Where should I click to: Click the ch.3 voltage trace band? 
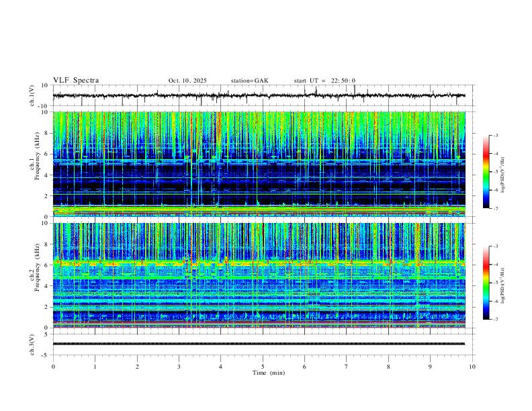[x=259, y=344]
